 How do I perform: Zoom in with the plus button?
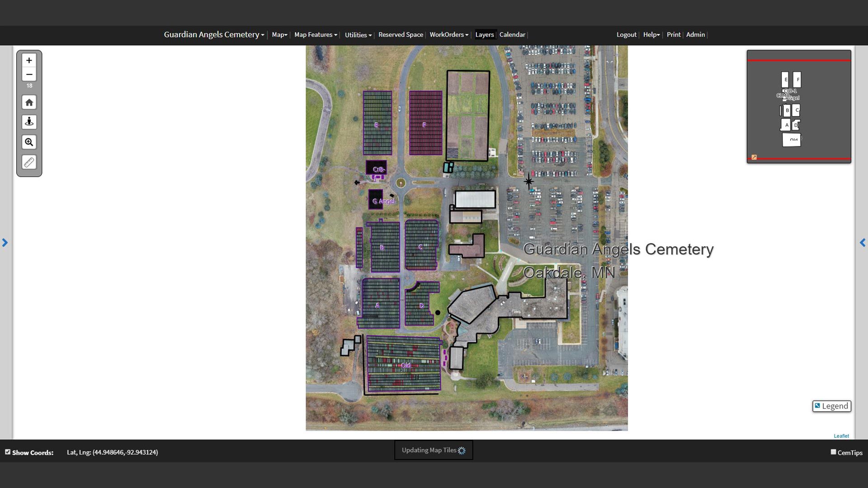coord(29,60)
